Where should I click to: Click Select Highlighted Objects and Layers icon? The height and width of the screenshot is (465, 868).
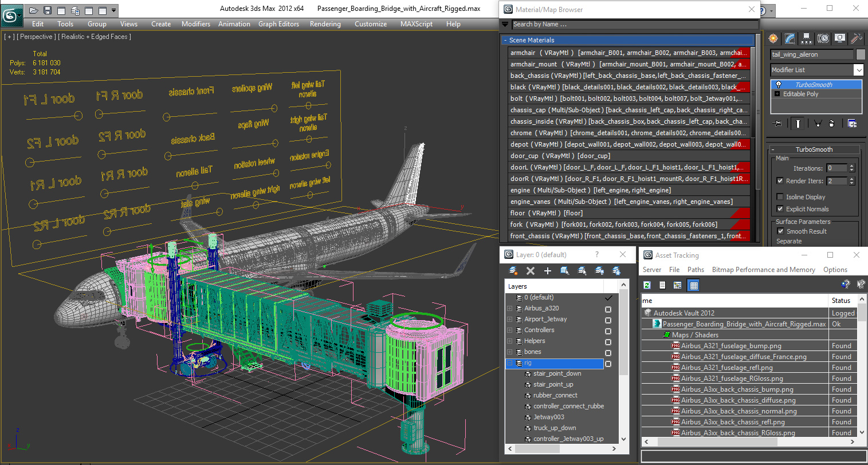coord(565,271)
